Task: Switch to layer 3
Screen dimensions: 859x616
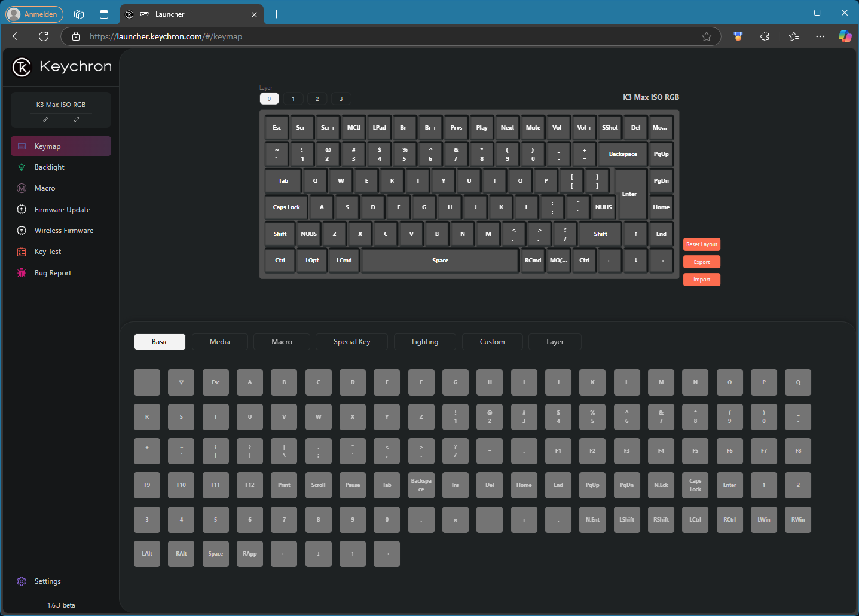Action: click(341, 99)
